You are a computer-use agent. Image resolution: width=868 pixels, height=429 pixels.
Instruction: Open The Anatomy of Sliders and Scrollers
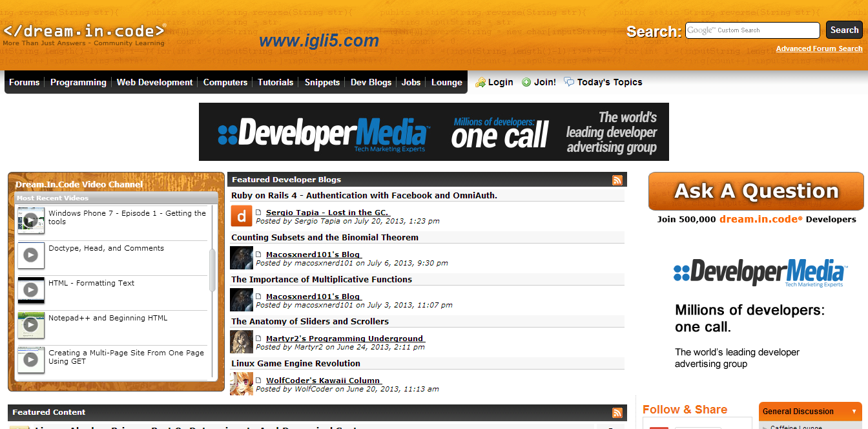click(310, 321)
